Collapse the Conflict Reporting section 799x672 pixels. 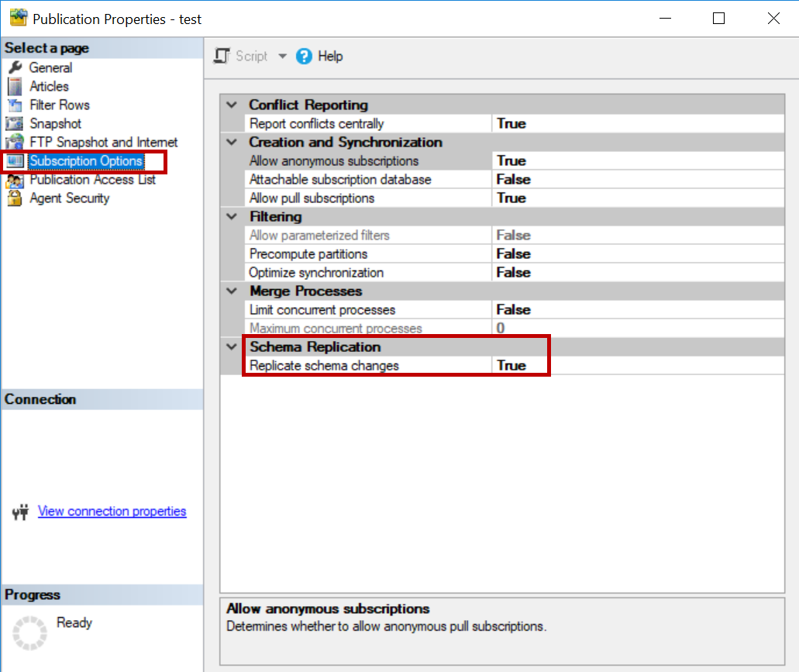point(231,105)
